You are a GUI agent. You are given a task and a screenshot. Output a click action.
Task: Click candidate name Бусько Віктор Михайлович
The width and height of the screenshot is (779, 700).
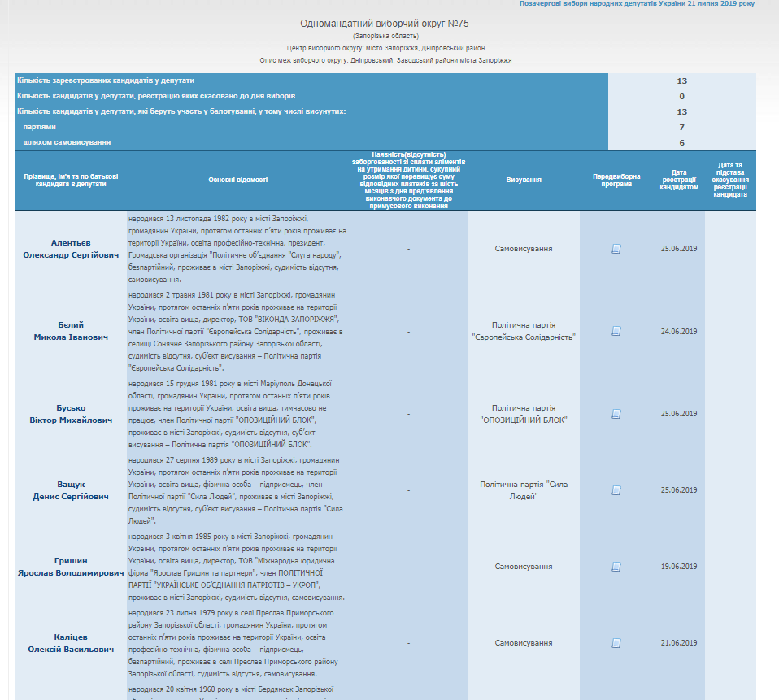pyautogui.click(x=71, y=414)
